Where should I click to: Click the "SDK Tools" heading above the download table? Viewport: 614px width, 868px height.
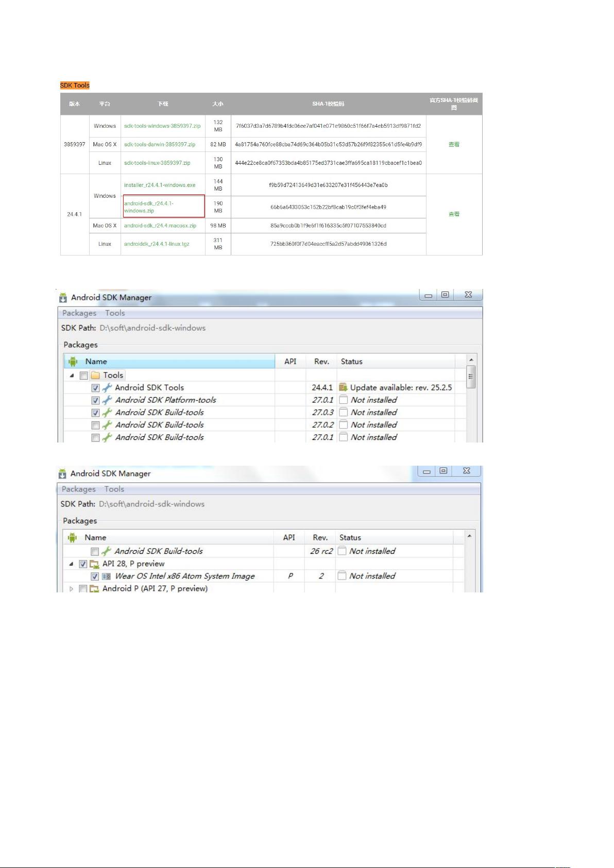click(75, 86)
